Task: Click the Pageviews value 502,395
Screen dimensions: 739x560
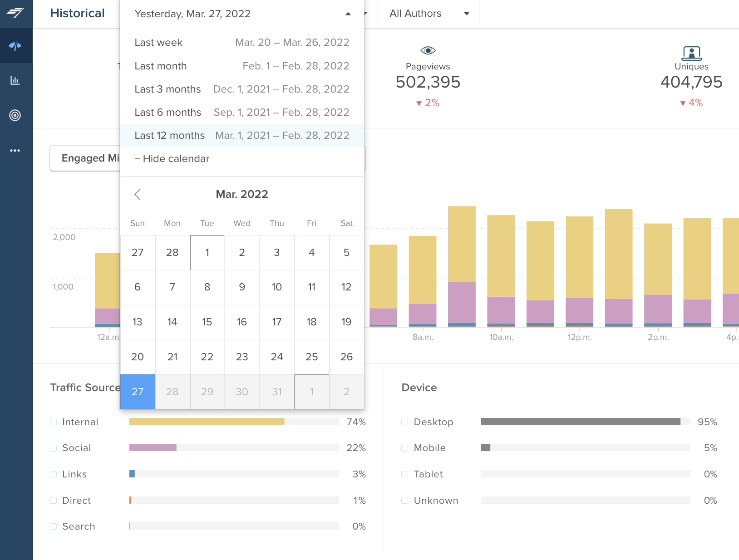Action: pos(428,82)
